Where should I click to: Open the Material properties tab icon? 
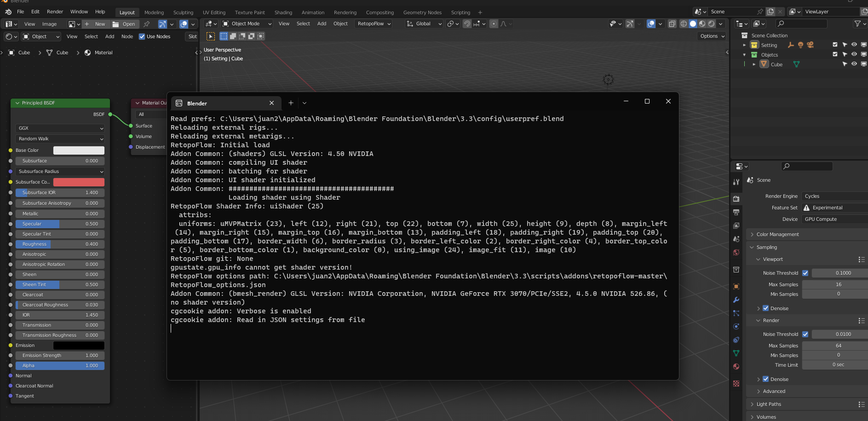click(736, 366)
